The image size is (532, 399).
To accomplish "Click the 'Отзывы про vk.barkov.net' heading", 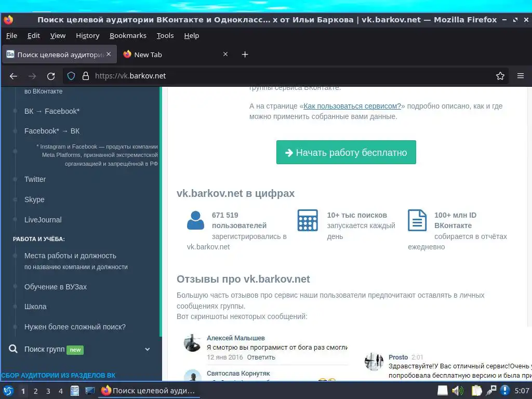I will (243, 279).
